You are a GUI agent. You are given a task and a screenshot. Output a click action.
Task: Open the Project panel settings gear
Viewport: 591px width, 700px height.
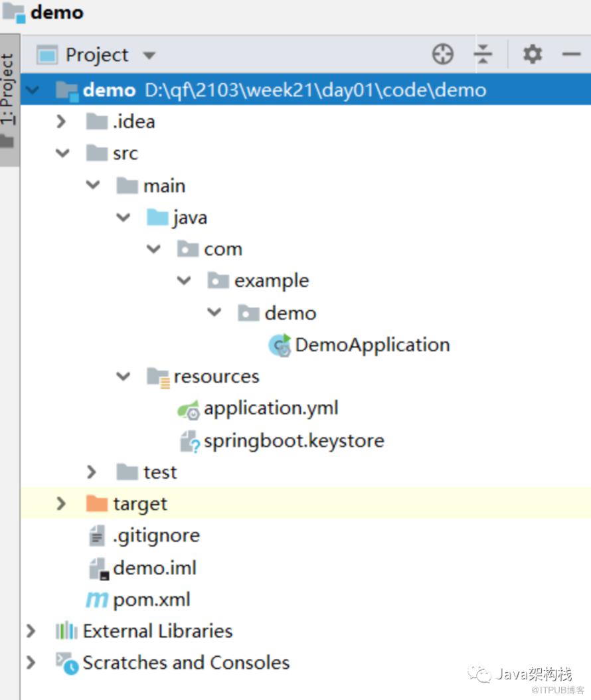click(x=532, y=54)
